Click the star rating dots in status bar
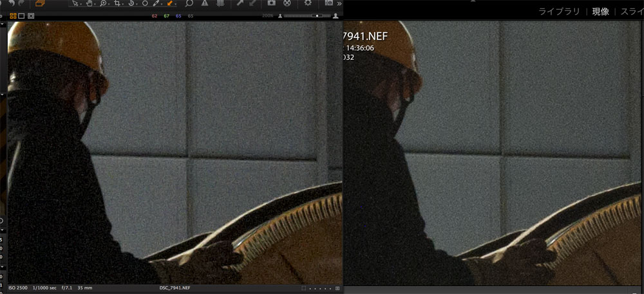The width and height of the screenshot is (644, 294). 320,289
